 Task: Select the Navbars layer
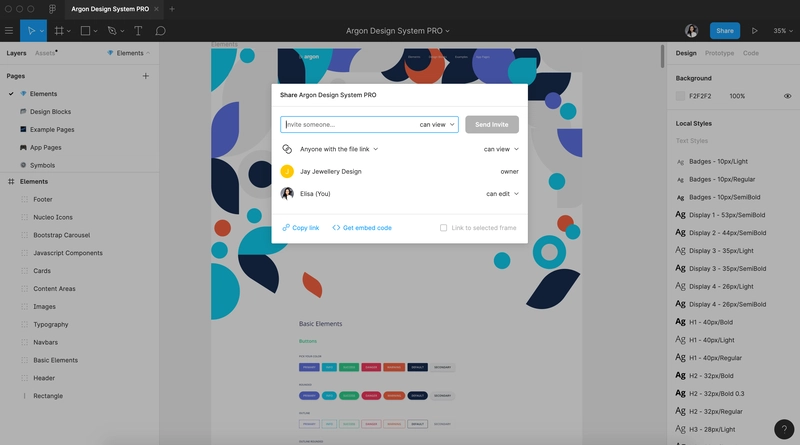(x=45, y=342)
